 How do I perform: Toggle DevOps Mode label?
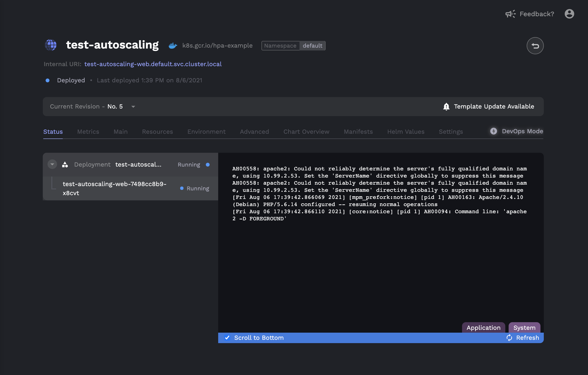point(523,131)
